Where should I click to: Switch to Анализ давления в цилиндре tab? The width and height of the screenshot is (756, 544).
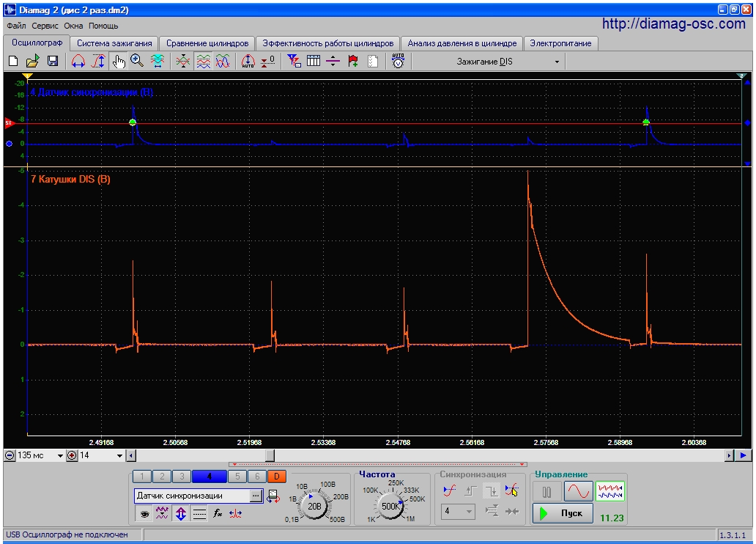(462, 43)
